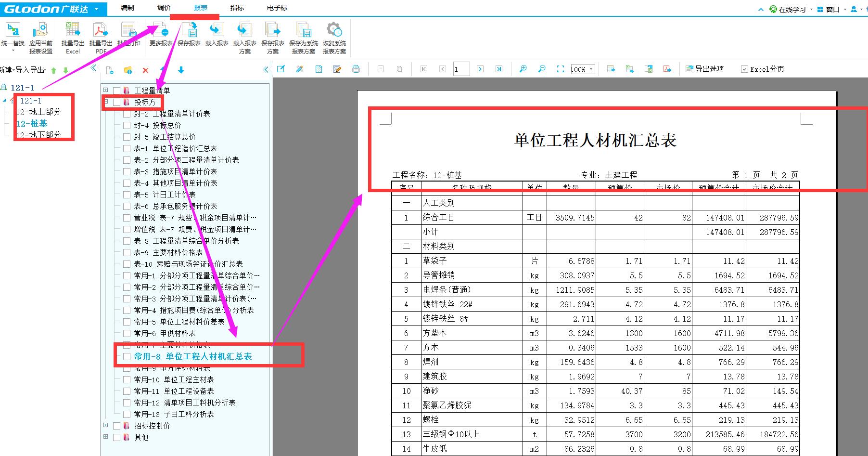This screenshot has width=868, height=456.
Task: Open the 100% zoom dropdown
Action: pos(591,69)
